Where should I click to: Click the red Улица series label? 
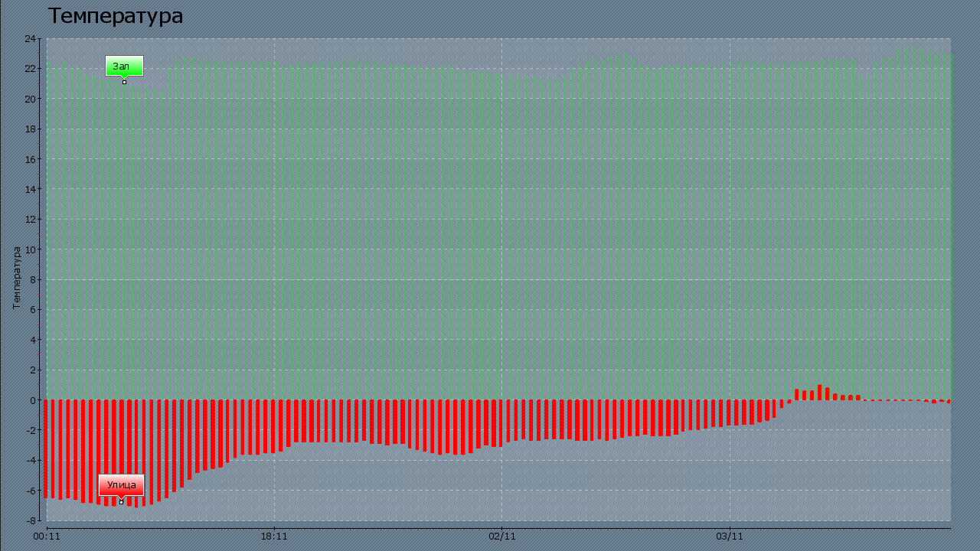pos(121,484)
